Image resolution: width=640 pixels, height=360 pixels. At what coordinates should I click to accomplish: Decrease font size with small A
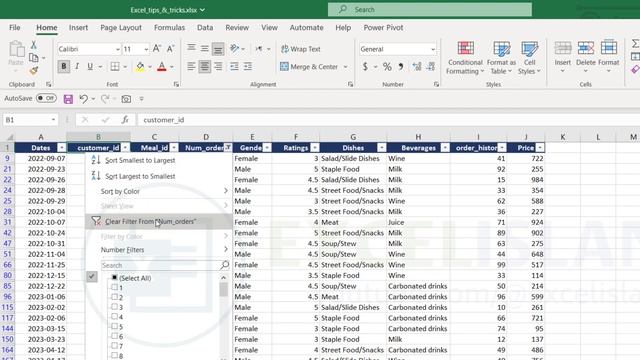click(171, 49)
